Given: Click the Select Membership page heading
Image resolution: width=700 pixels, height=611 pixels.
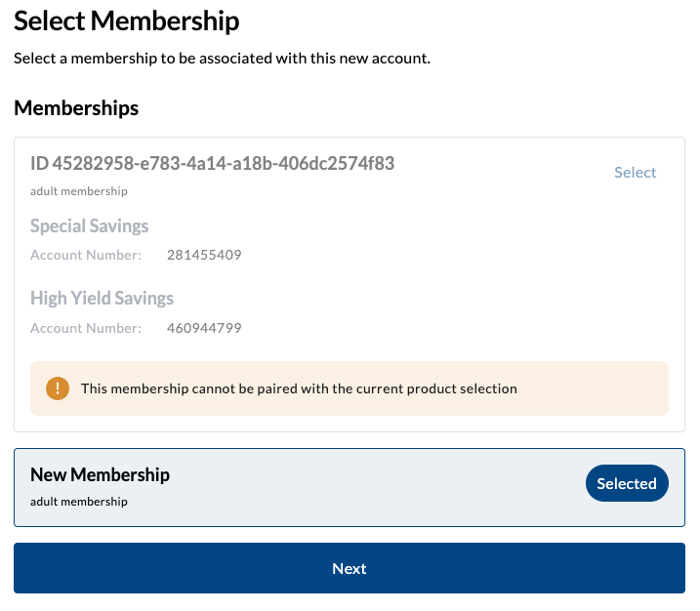Looking at the screenshot, I should pyautogui.click(x=126, y=20).
